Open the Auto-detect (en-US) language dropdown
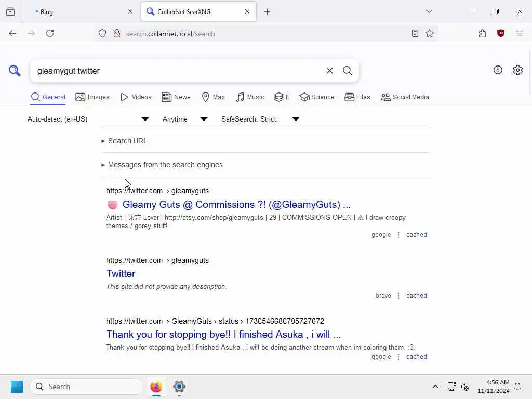This screenshot has width=532, height=399. pyautogui.click(x=88, y=119)
